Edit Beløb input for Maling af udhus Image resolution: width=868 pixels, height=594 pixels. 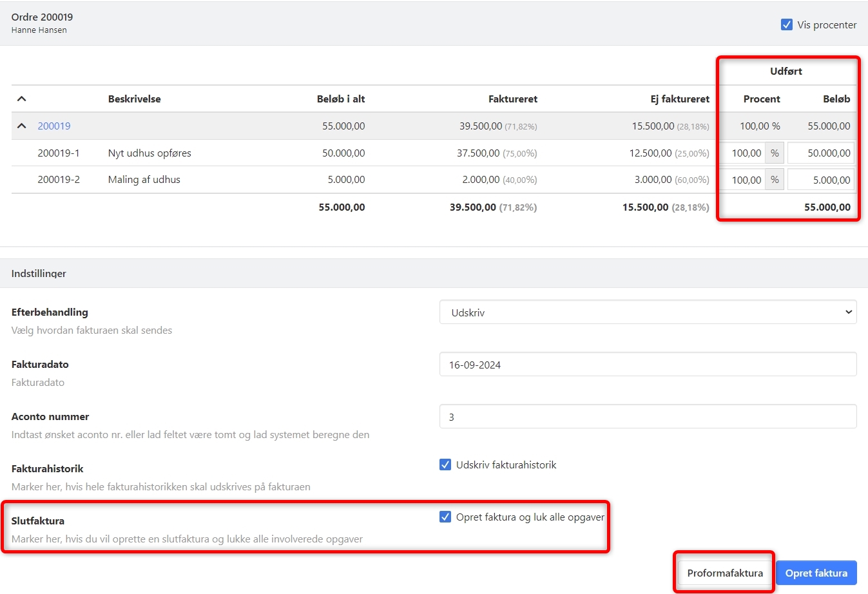coord(821,180)
